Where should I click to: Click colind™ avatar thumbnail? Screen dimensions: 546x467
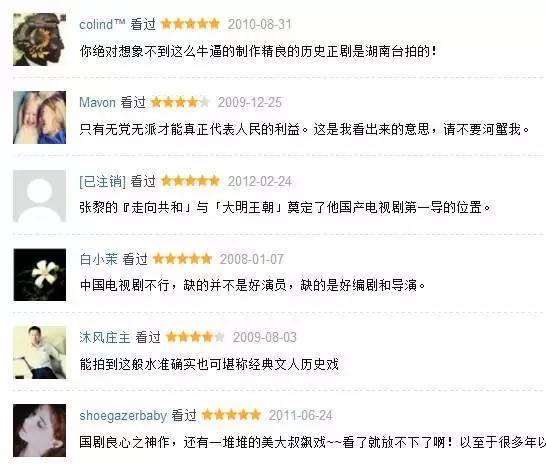39,39
